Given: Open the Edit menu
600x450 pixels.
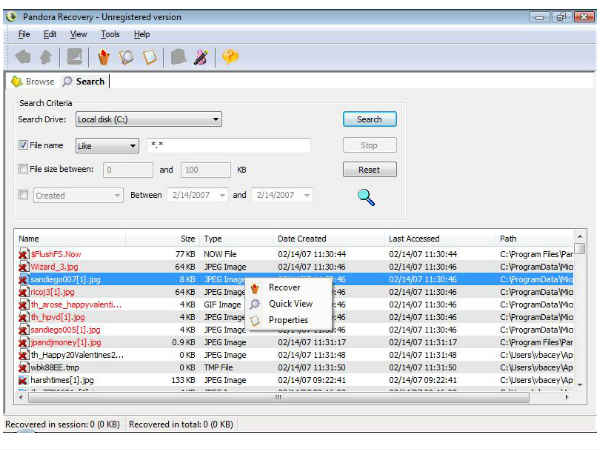Looking at the screenshot, I should pyautogui.click(x=50, y=34).
